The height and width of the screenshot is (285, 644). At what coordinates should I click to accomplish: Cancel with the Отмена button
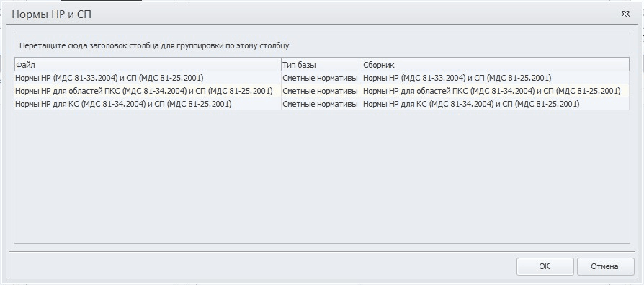[x=604, y=266]
